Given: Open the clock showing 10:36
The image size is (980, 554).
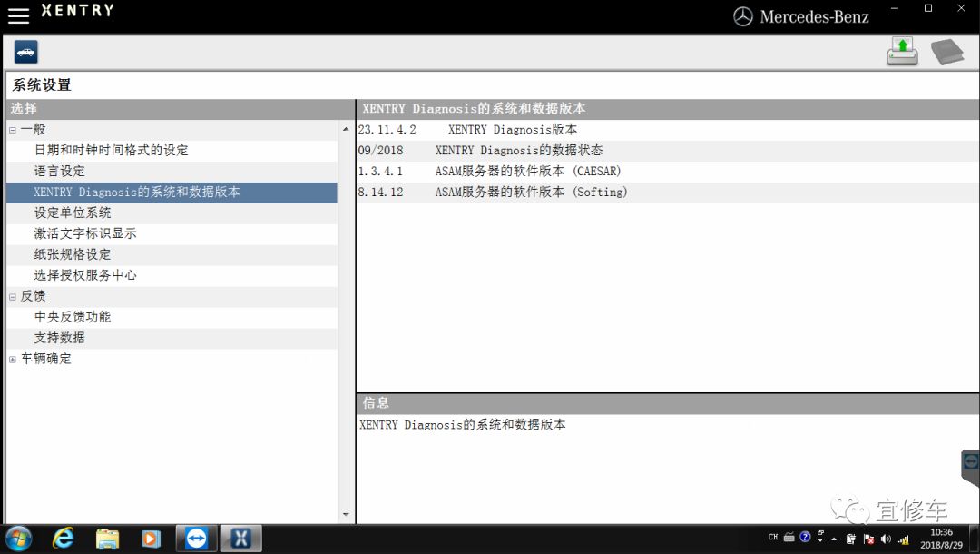Looking at the screenshot, I should [x=941, y=539].
